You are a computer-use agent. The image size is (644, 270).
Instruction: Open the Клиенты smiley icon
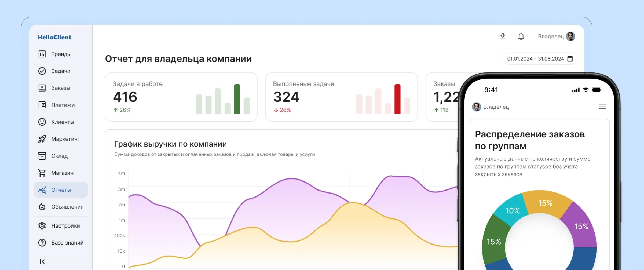tap(42, 122)
